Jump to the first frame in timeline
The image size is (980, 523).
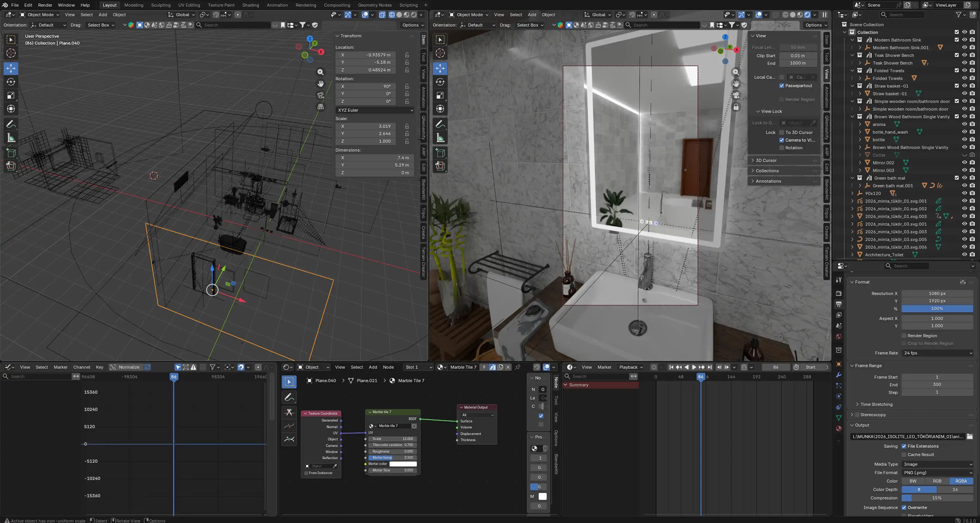coord(672,367)
